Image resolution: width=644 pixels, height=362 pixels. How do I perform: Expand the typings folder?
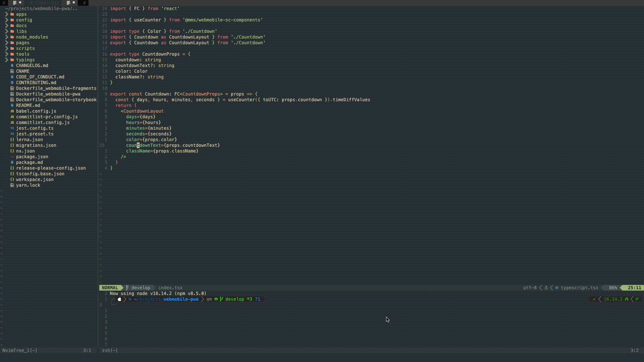7,60
